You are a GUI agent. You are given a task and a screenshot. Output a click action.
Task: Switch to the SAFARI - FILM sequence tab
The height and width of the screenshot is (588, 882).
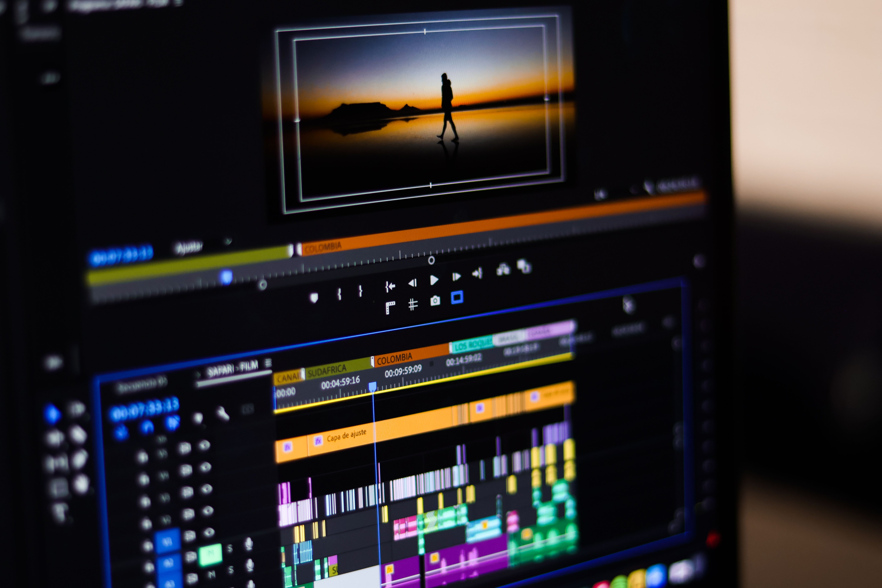233,369
